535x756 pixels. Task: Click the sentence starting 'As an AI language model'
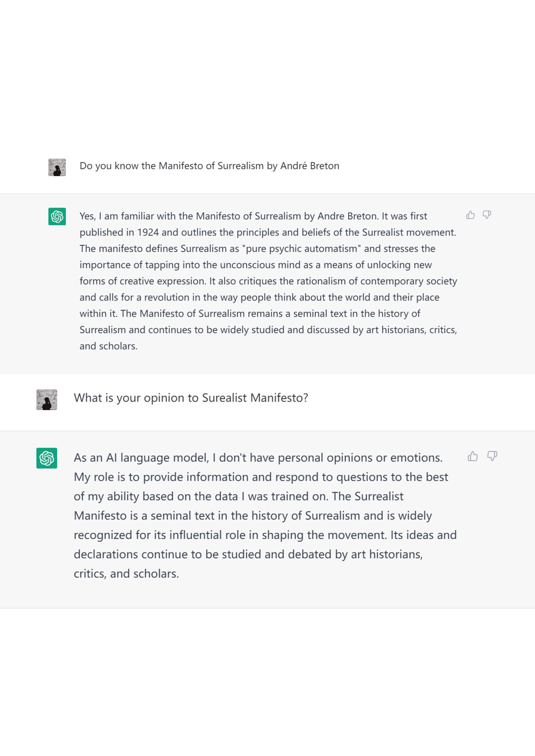(x=258, y=458)
